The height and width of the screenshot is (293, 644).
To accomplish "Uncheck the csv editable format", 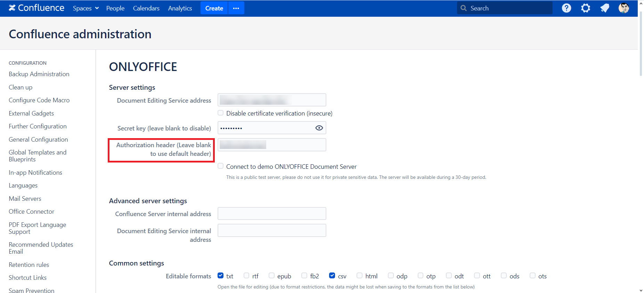I will [x=332, y=276].
